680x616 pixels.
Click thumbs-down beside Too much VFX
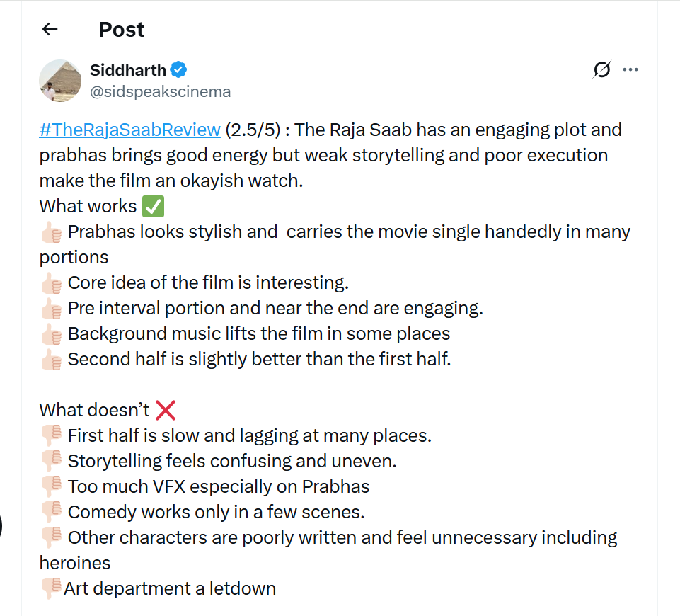(x=51, y=487)
